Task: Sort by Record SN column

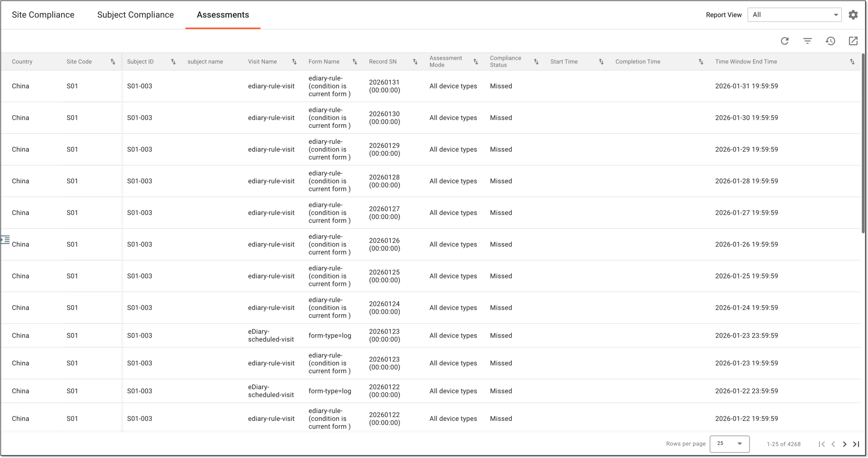Action: (x=415, y=62)
